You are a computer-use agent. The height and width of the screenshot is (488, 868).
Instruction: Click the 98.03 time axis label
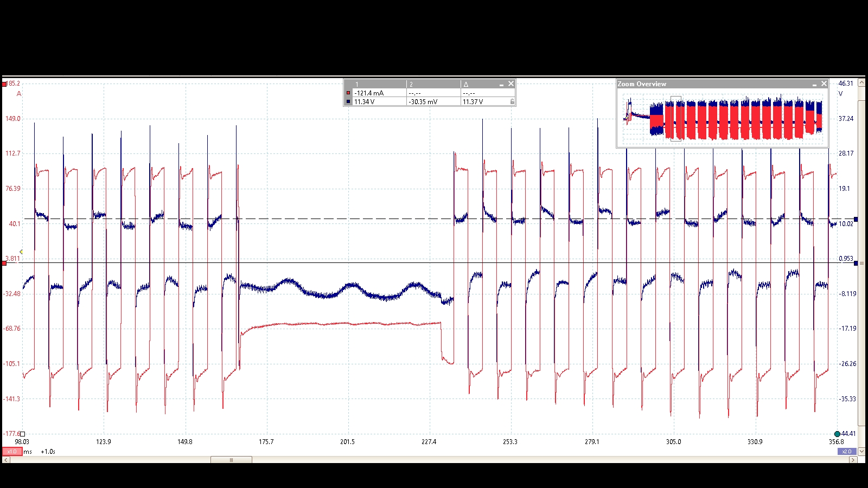pyautogui.click(x=22, y=442)
